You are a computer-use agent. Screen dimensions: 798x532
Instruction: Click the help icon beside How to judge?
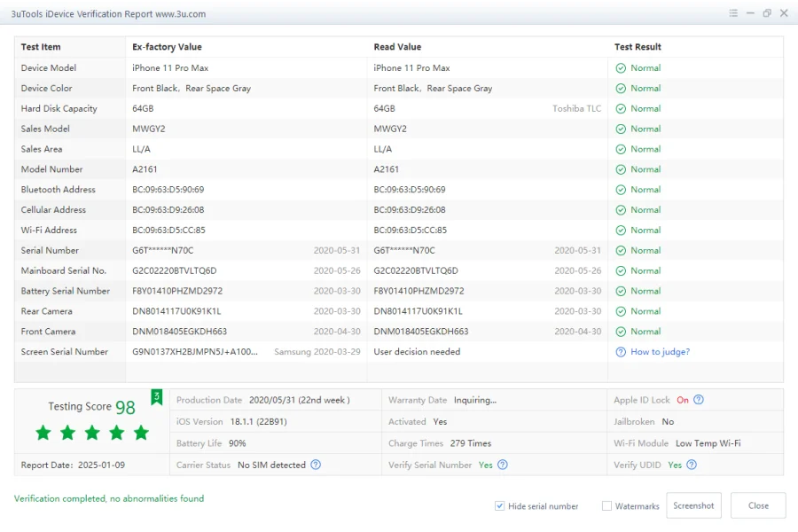tap(621, 352)
